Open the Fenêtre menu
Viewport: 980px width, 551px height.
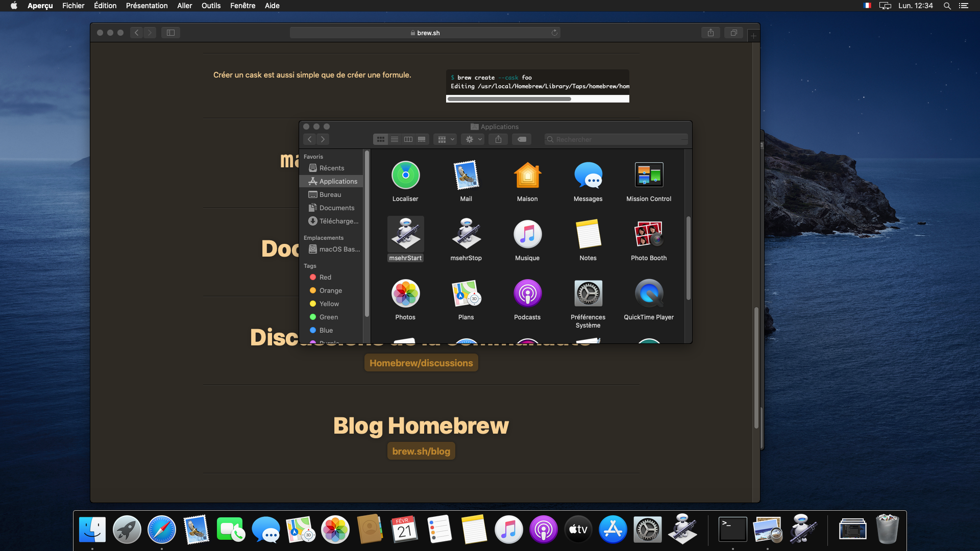[242, 6]
